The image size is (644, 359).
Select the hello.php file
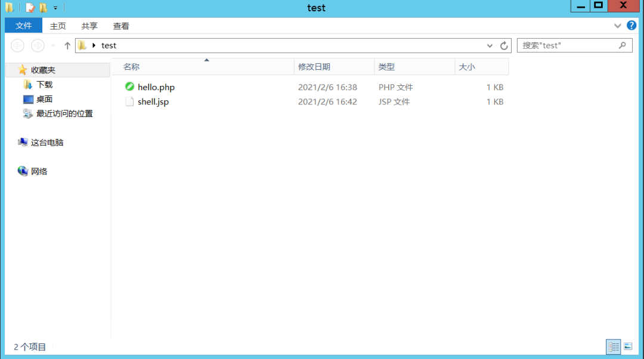point(156,87)
